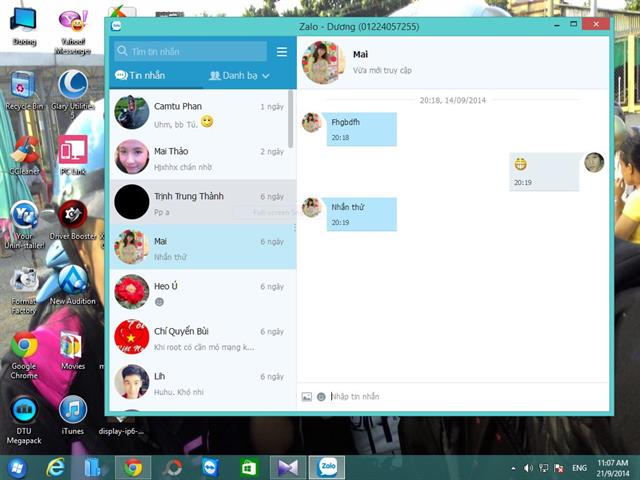Open Chrome from the taskbar
The height and width of the screenshot is (480, 640).
(133, 468)
